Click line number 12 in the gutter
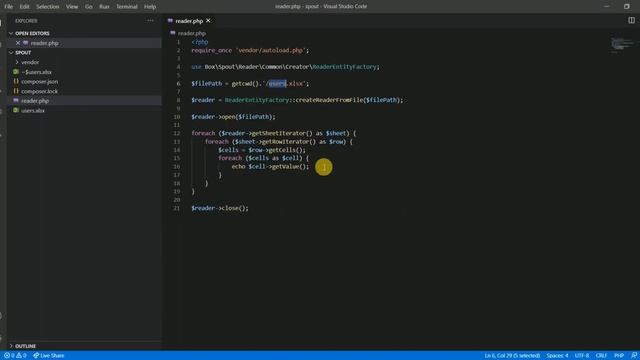 click(177, 133)
